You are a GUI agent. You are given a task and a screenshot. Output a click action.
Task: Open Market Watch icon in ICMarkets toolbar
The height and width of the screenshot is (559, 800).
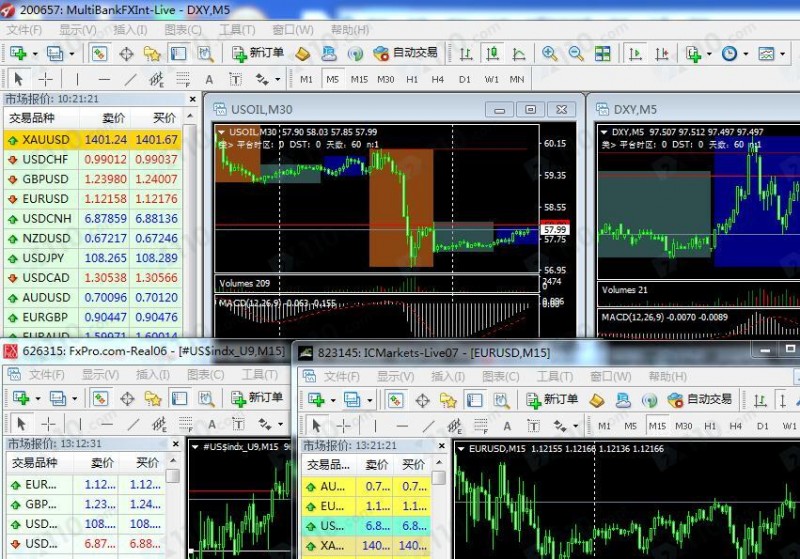396,400
